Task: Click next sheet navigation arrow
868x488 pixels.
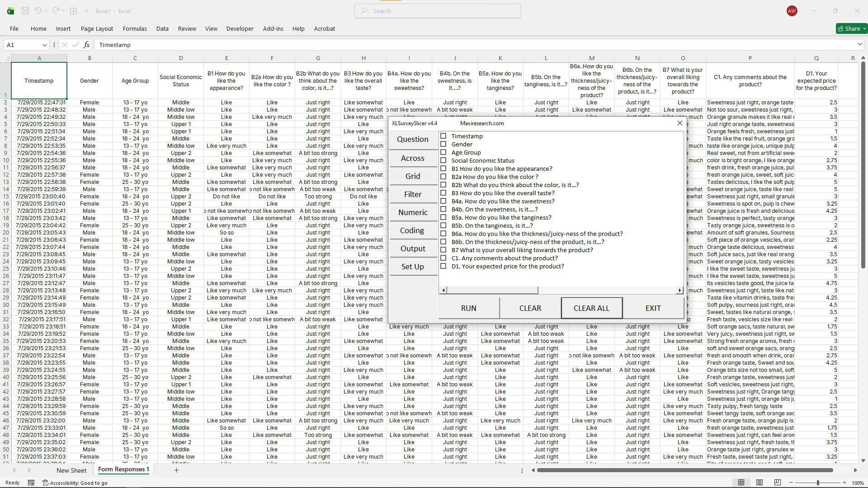Action: pyautogui.click(x=29, y=470)
